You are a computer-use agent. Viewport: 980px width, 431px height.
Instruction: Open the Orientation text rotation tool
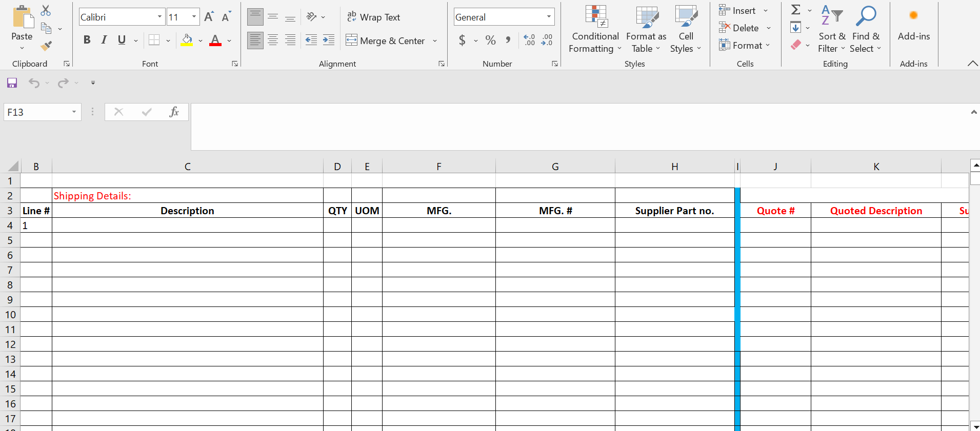pos(311,17)
